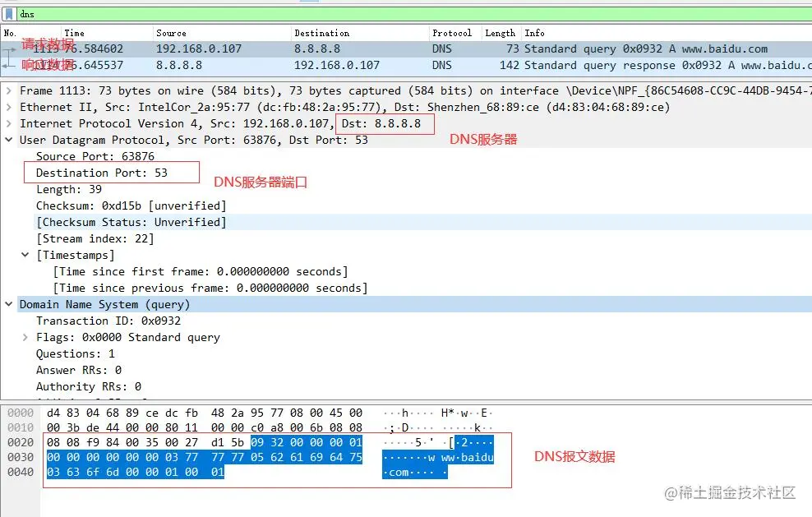Select the DNS query response packet row
The image size is (812, 517).
406,65
